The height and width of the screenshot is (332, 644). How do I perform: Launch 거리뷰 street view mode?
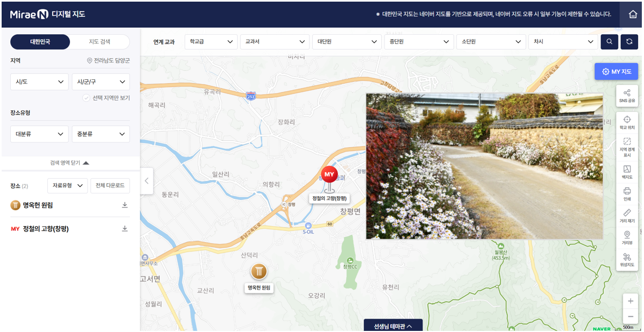(628, 239)
